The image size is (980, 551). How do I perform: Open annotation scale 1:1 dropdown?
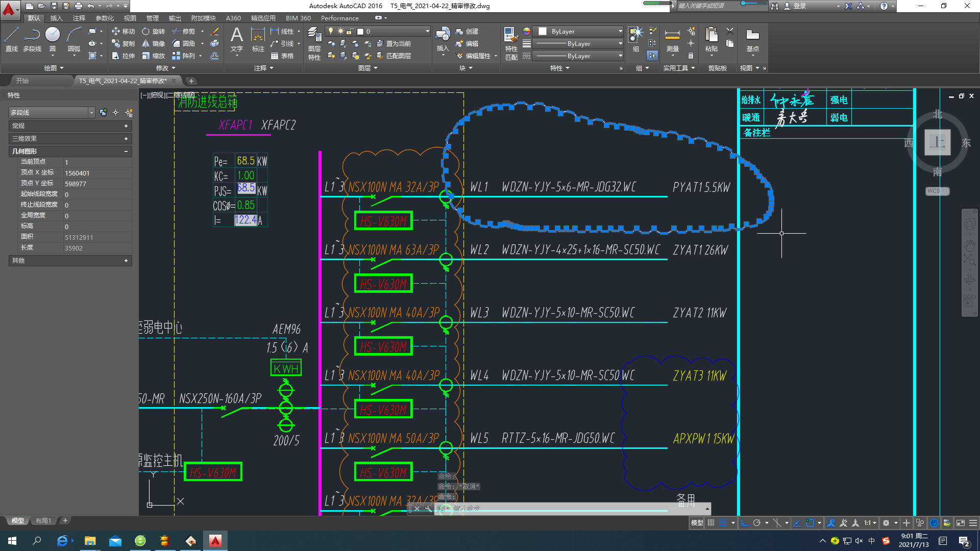[x=870, y=523]
